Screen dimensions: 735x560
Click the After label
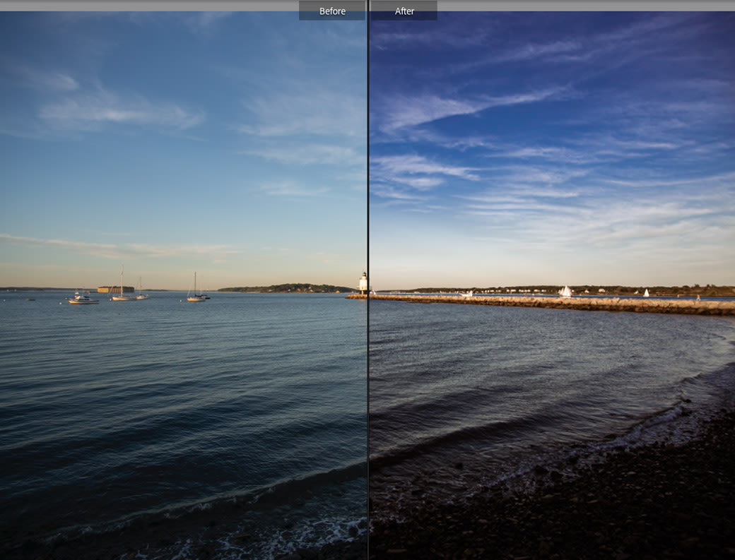(x=404, y=11)
